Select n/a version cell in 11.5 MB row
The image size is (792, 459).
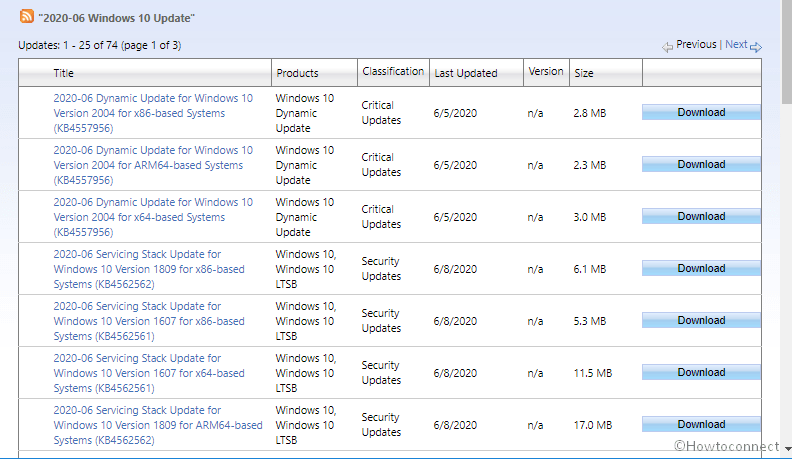(x=535, y=373)
